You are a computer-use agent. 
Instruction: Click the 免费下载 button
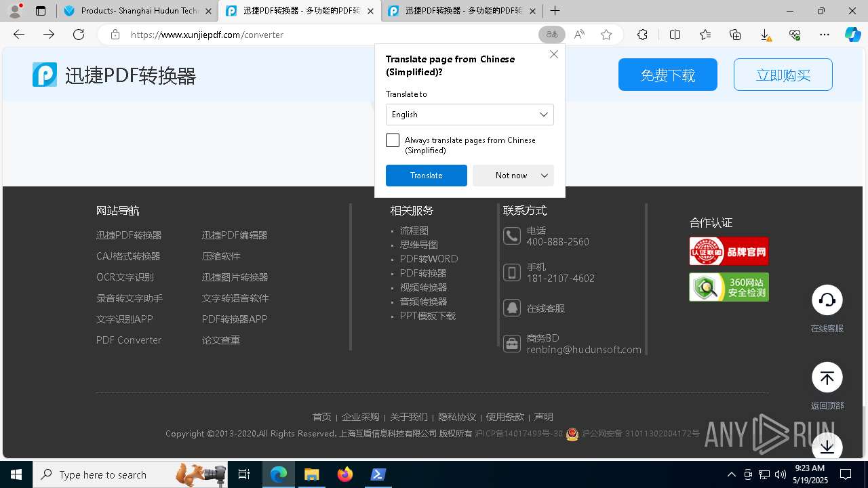668,75
